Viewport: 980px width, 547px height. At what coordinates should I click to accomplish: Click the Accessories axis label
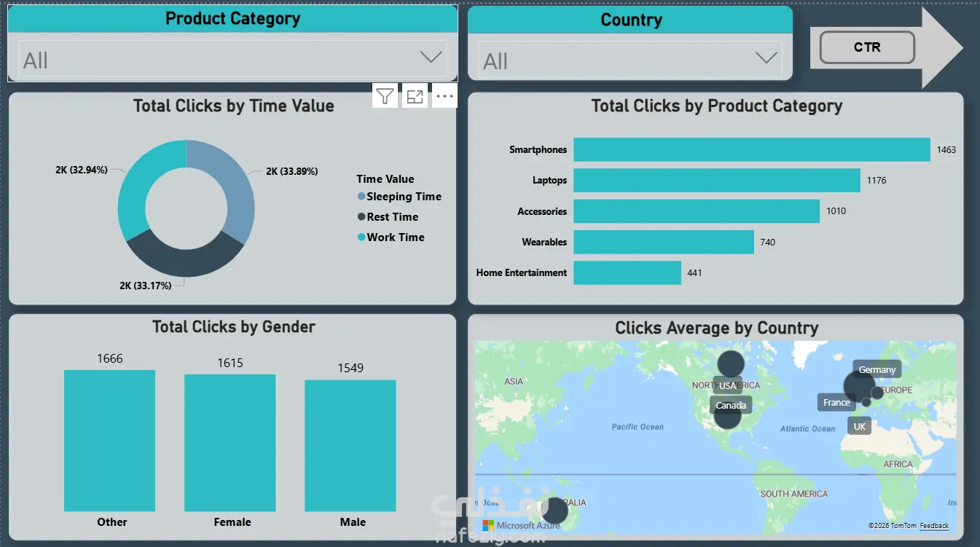coord(542,211)
